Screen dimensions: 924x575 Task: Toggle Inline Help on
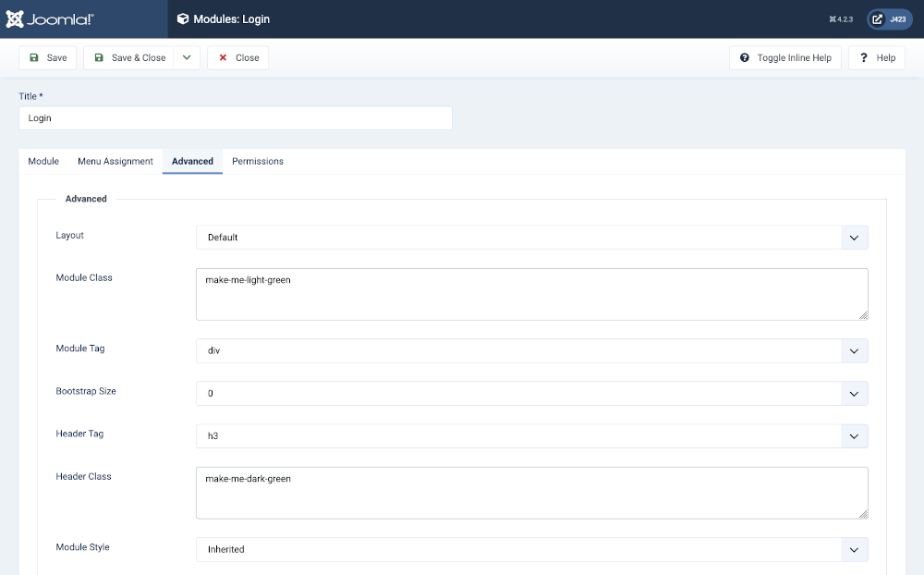(x=784, y=57)
